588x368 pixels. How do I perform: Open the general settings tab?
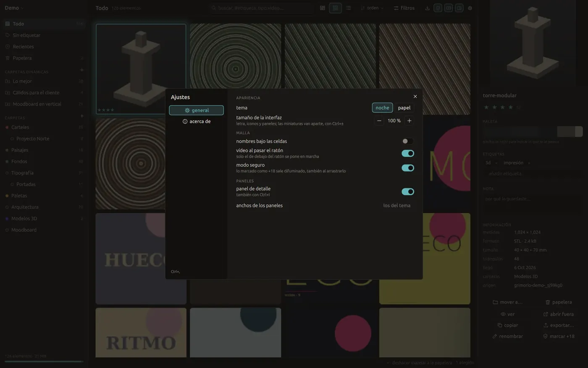(196, 110)
